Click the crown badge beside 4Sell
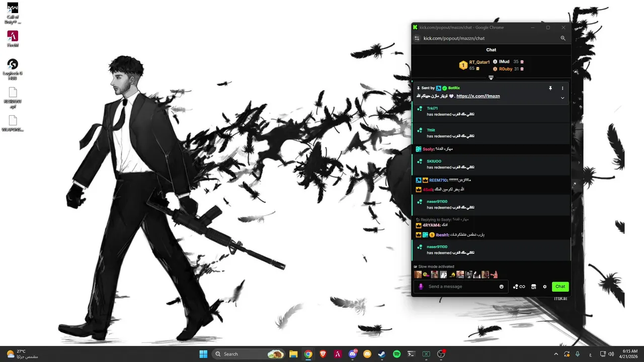644x362 pixels. pos(419,190)
